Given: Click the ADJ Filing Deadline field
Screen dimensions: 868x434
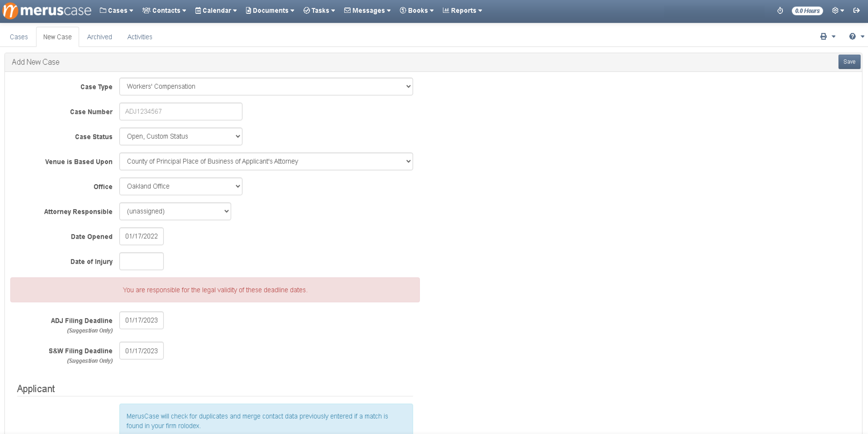Looking at the screenshot, I should click(x=141, y=320).
